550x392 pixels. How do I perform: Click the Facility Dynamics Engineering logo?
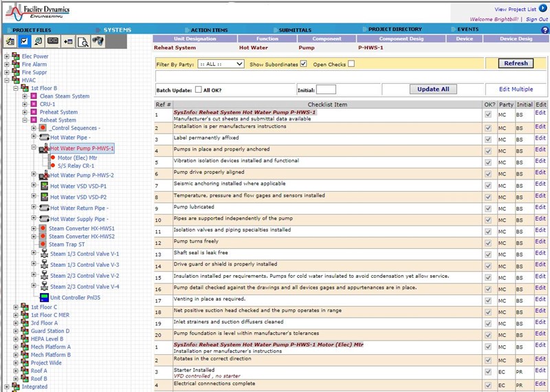tap(37, 12)
